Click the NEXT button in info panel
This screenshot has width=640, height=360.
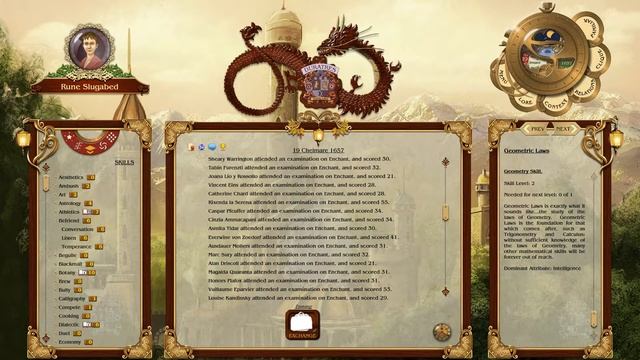pos(563,129)
